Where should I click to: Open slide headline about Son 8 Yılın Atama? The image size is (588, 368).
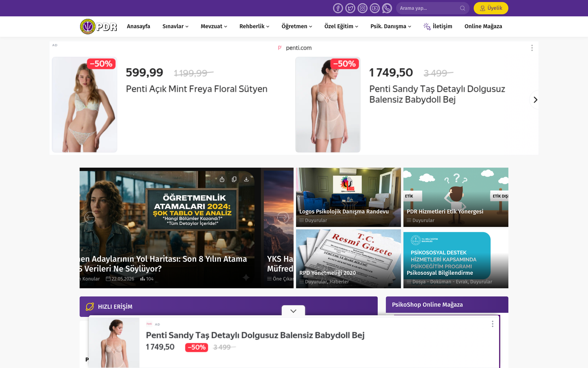tap(163, 264)
